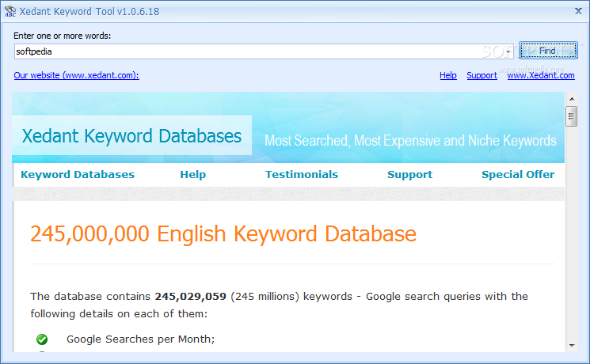Click the 'Google Searches per Month;' text
This screenshot has width=590, height=364.
click(140, 339)
